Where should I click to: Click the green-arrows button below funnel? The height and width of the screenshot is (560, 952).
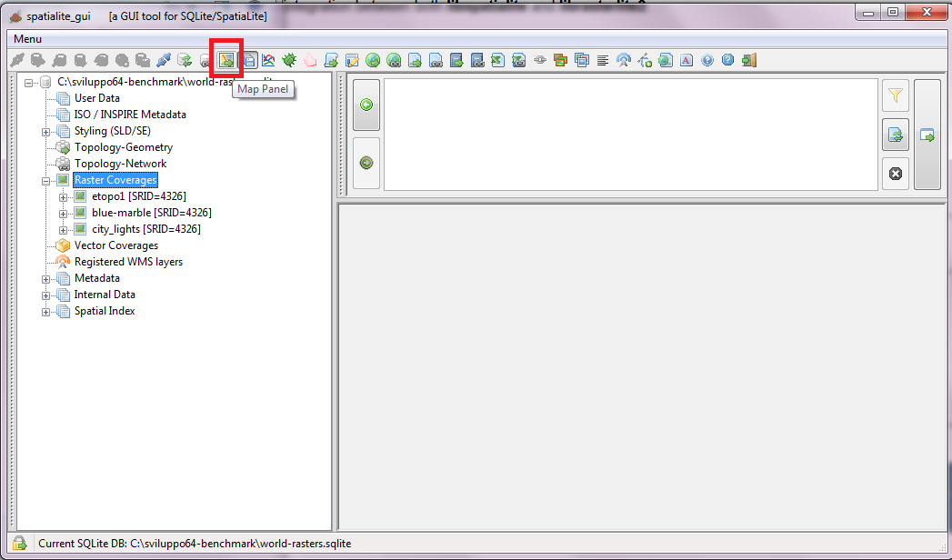895,135
